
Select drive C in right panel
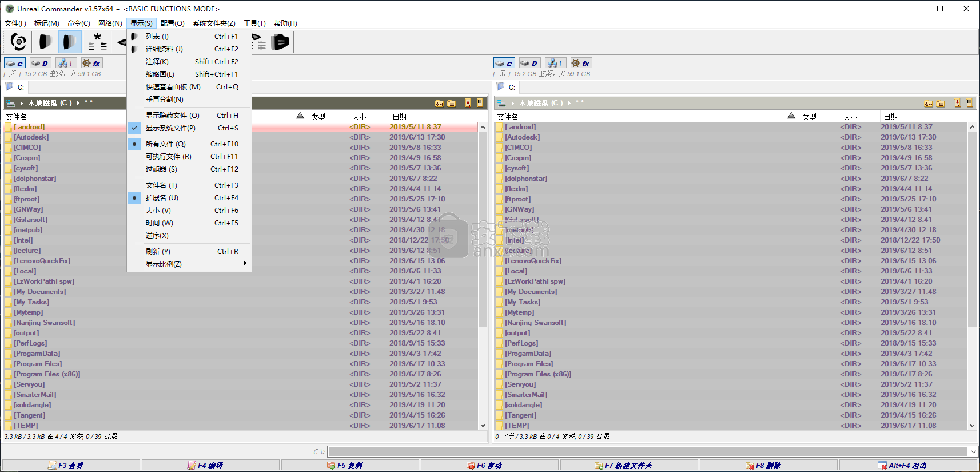click(504, 63)
